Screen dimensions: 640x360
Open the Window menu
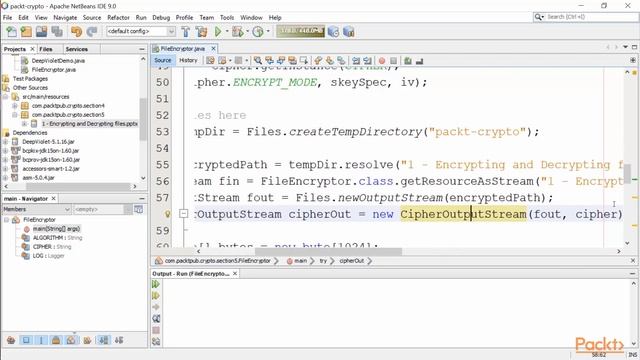coord(251,18)
